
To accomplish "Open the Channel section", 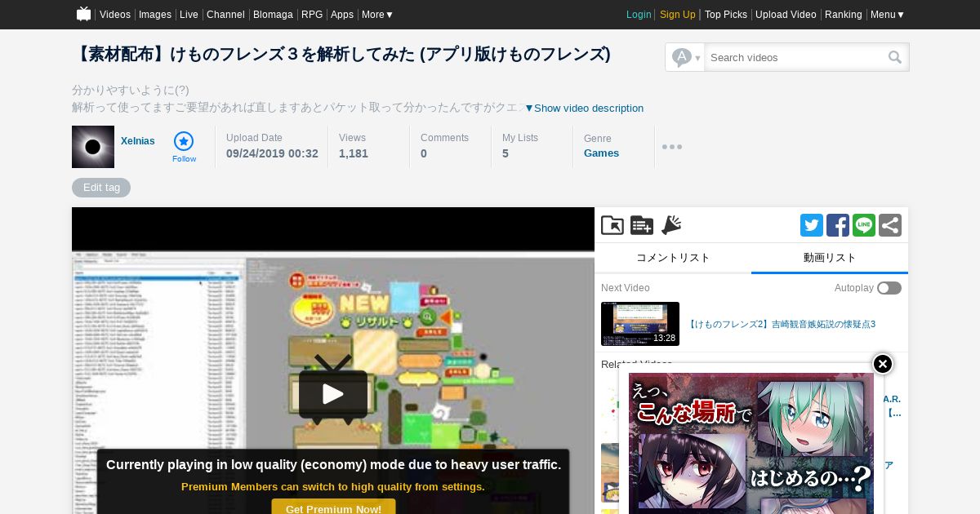I will (x=225, y=15).
